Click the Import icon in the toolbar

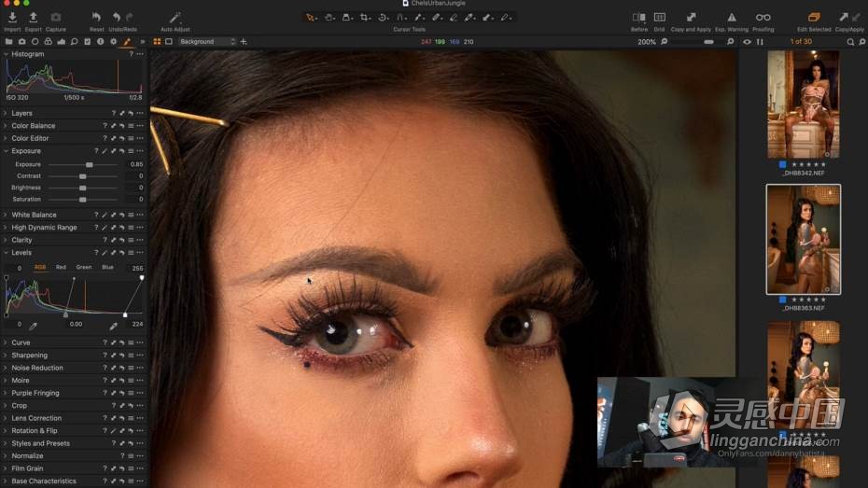(12, 18)
